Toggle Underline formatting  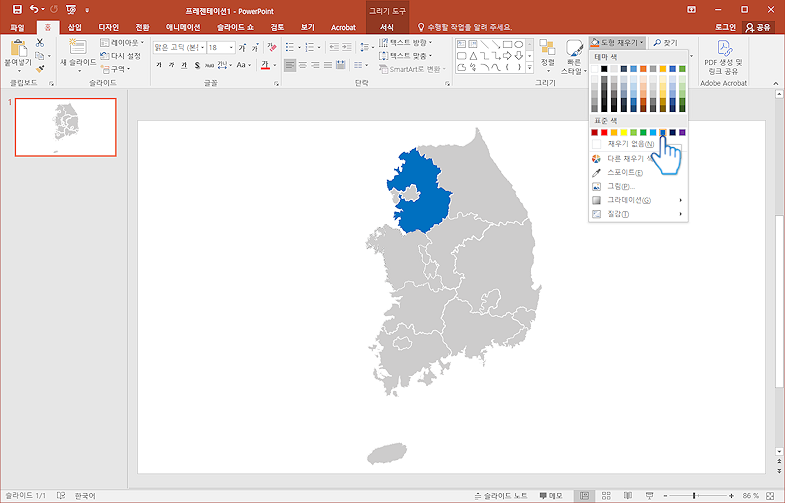[184, 65]
